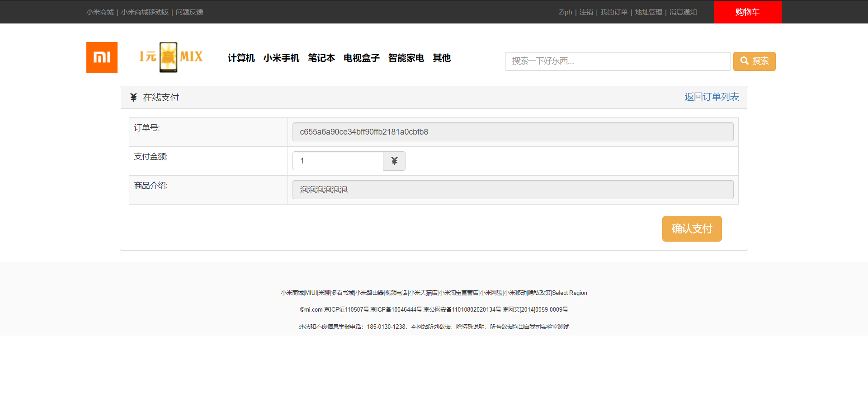The image size is (868, 406).
Task: Open 问题反馈 feedback link
Action: pos(189,12)
